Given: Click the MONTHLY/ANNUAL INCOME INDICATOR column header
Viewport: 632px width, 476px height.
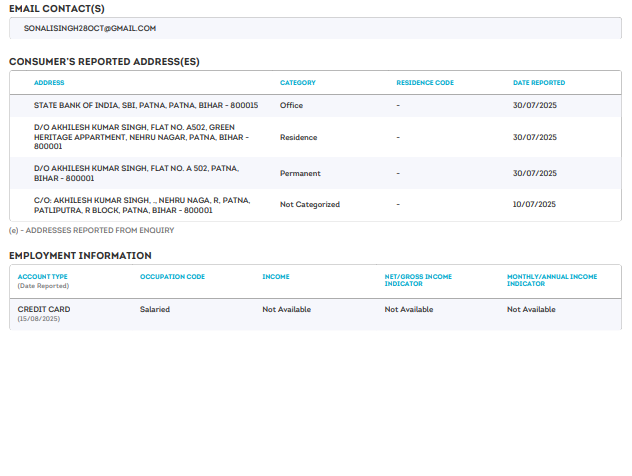Looking at the screenshot, I should point(552,280).
